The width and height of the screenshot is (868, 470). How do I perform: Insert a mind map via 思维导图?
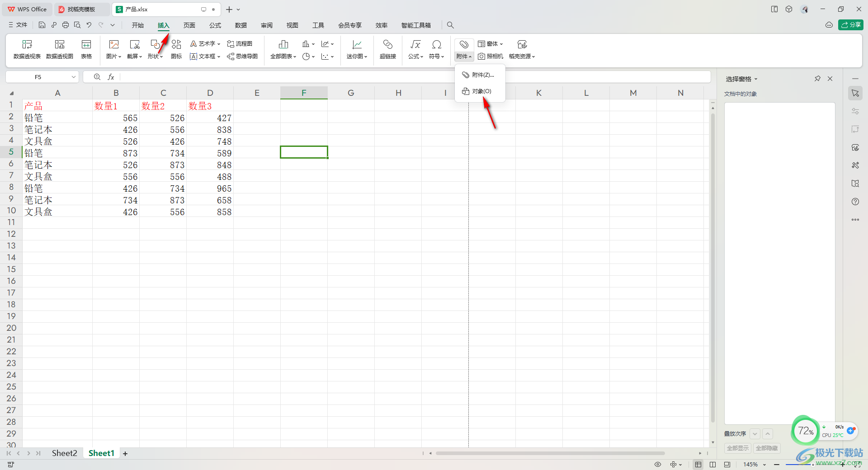(x=242, y=56)
